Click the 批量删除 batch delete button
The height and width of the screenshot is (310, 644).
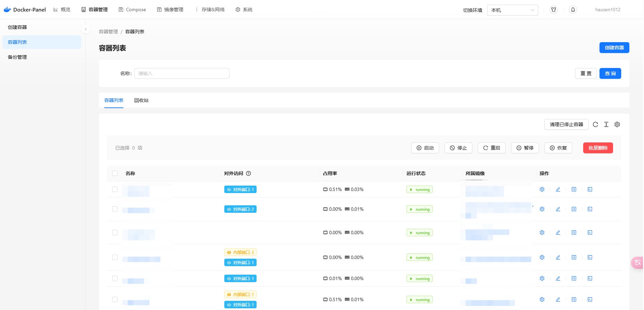pyautogui.click(x=598, y=148)
